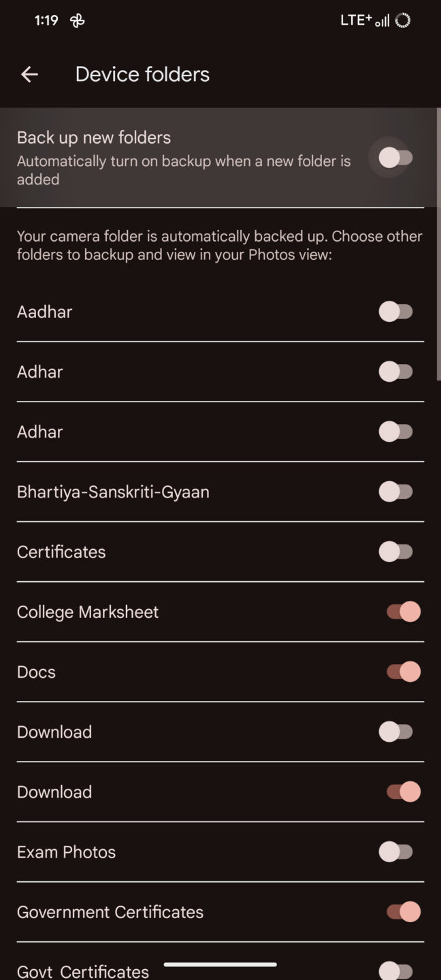Viewport: 441px width, 980px height.
Task: Disable Government Certificates backup switch
Action: tap(404, 911)
